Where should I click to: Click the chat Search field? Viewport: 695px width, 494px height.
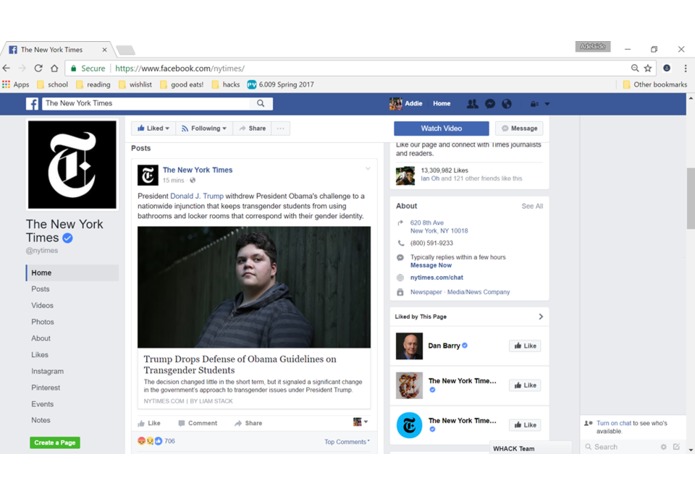(621, 447)
